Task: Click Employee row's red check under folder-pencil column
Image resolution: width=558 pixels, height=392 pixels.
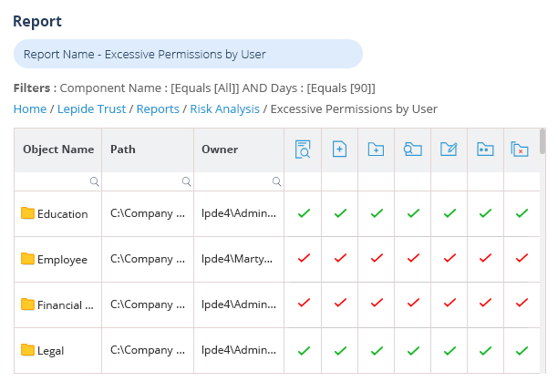Action: click(x=449, y=258)
